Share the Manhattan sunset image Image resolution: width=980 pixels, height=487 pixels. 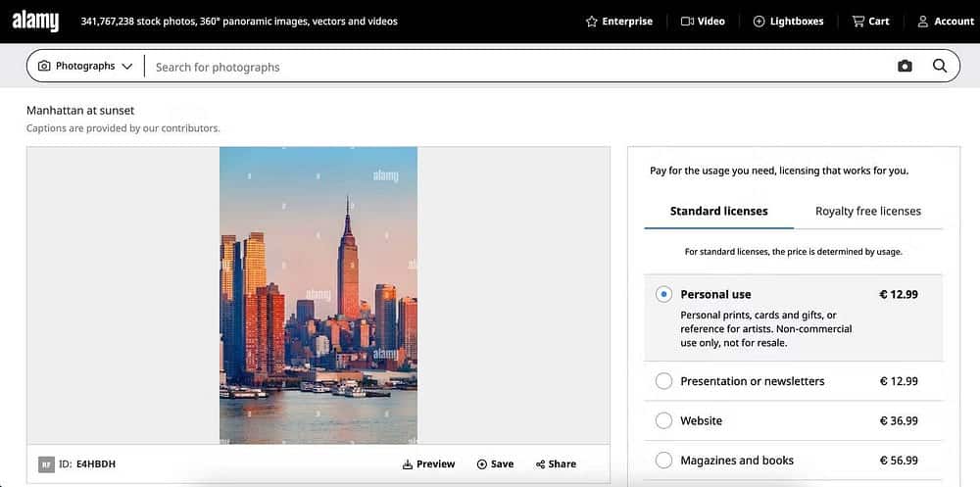coord(556,463)
